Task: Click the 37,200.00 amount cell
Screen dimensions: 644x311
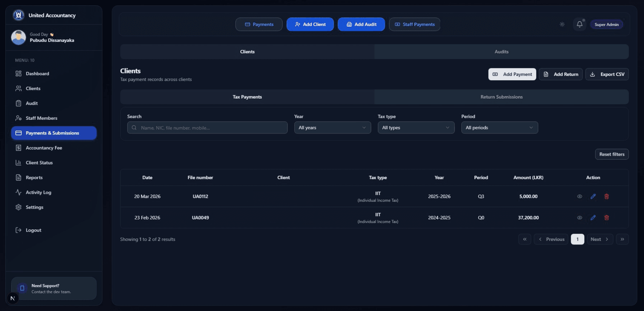Action: (528, 218)
